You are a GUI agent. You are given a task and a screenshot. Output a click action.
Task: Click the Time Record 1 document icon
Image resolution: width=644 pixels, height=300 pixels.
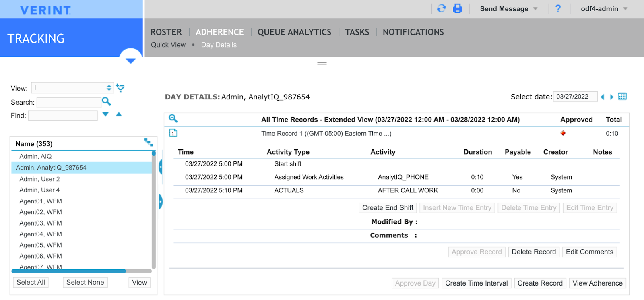pos(173,133)
